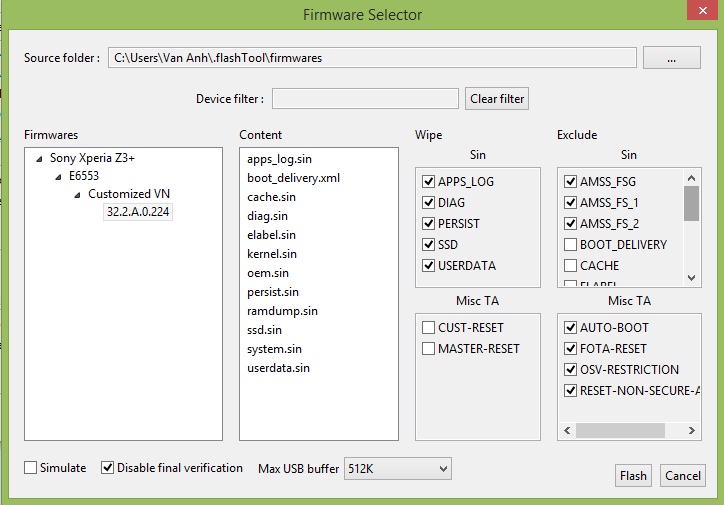Enable the MASTER-RESET checkbox
The height and width of the screenshot is (505, 724).
pos(429,349)
